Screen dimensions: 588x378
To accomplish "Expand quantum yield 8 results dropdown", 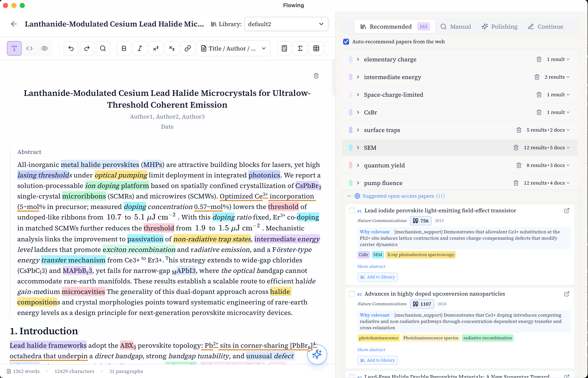I will coord(548,165).
